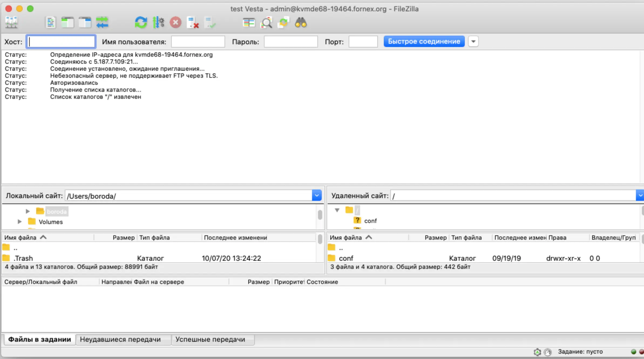Screen dimensions: 644x359
Task: Sort local files by Имя файла
Action: tap(48, 238)
